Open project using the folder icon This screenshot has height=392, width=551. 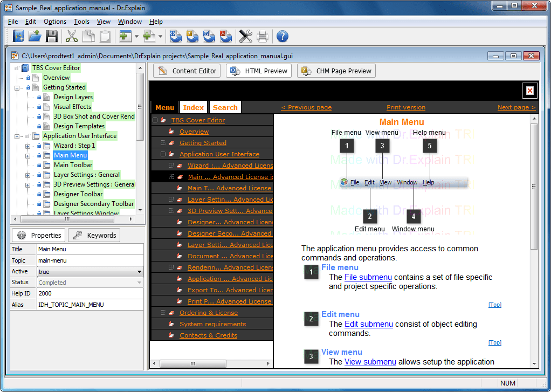(x=35, y=36)
